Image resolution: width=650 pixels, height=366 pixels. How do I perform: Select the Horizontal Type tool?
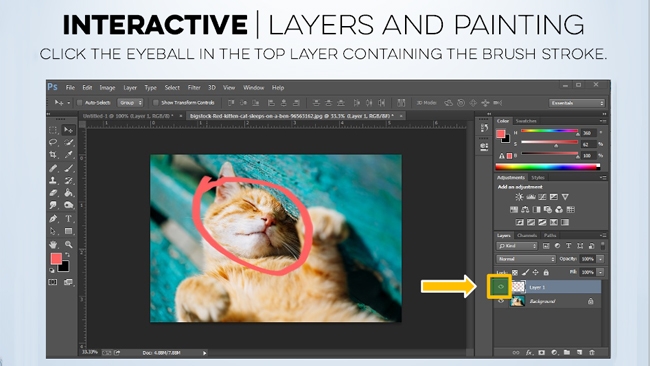point(68,218)
